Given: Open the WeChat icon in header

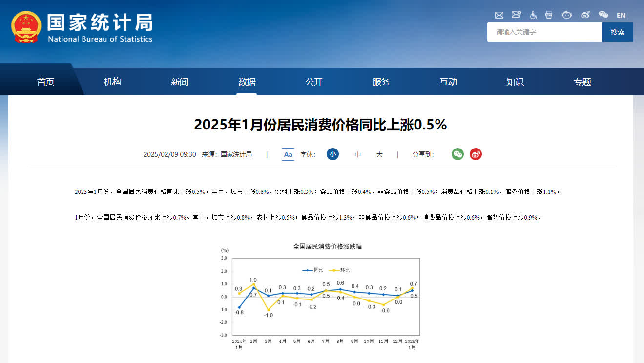Looking at the screenshot, I should [x=603, y=15].
